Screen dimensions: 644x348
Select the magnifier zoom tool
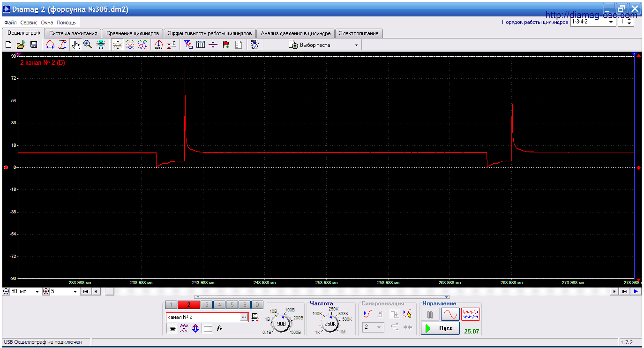(88, 45)
